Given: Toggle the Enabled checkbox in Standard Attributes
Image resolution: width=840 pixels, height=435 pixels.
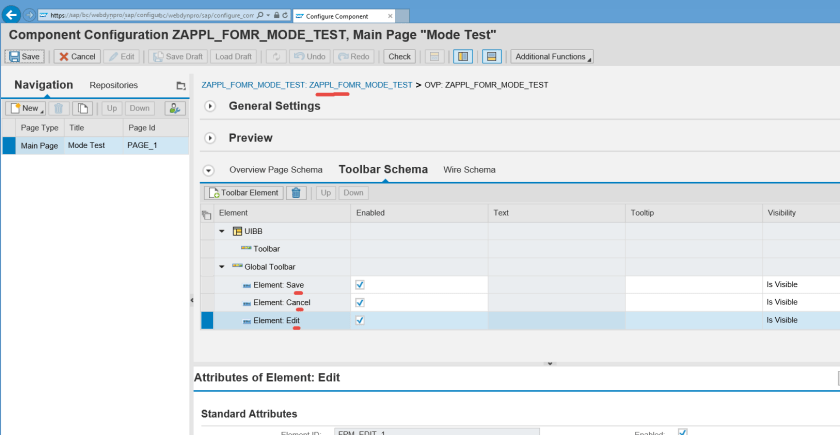Looking at the screenshot, I should click(682, 432).
